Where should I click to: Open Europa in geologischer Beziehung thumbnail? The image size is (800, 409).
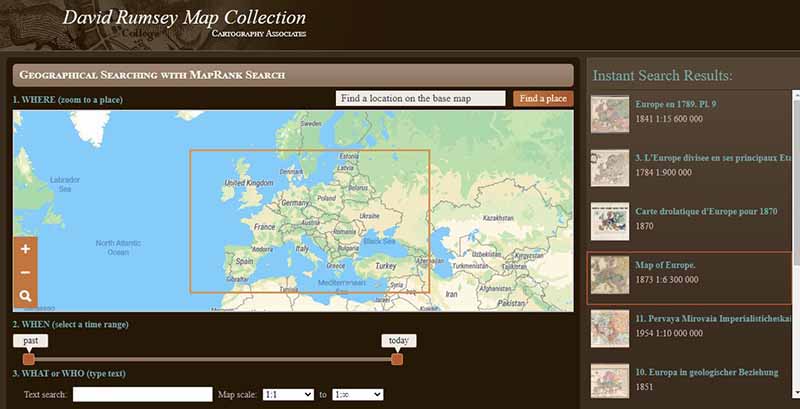pos(610,382)
